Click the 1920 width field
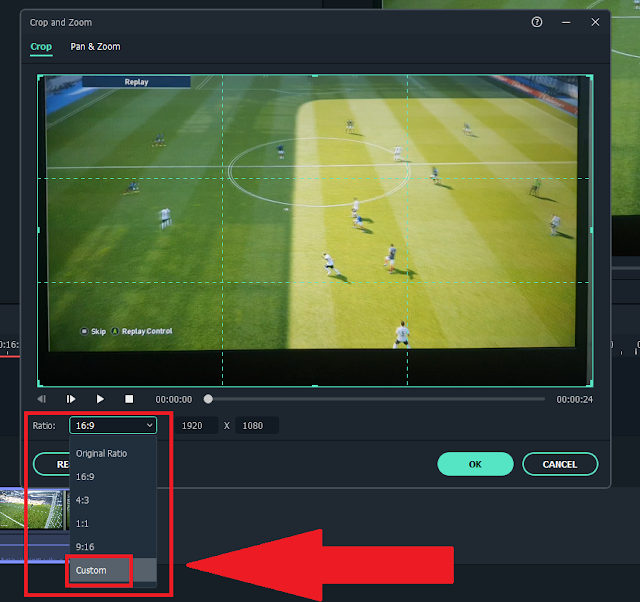This screenshot has width=640, height=602. pyautogui.click(x=196, y=425)
